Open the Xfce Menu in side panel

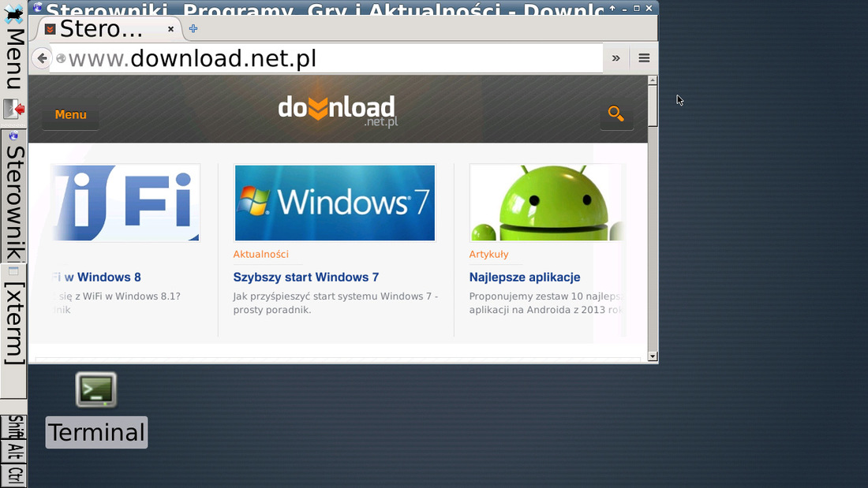(x=13, y=47)
